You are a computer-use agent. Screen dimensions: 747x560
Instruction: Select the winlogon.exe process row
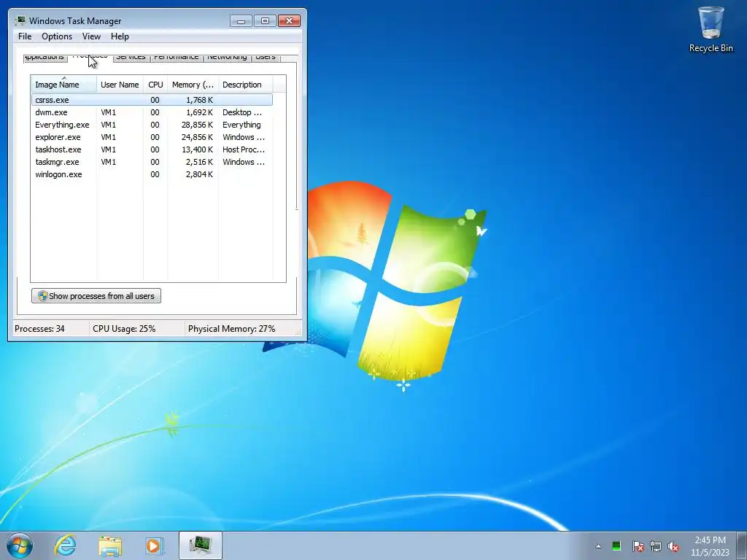tap(152, 174)
